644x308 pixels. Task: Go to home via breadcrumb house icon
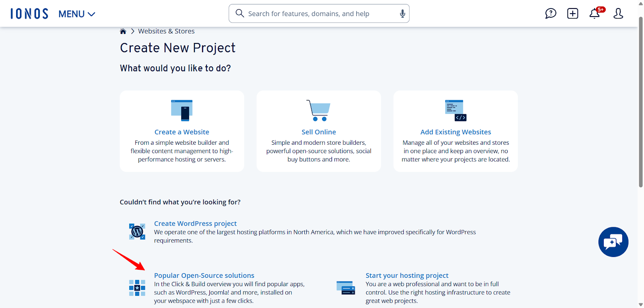tap(123, 31)
